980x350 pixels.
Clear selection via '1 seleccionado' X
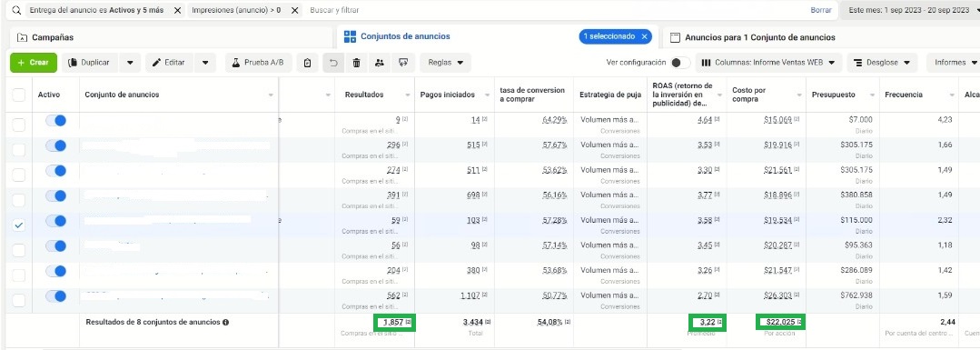pos(644,36)
